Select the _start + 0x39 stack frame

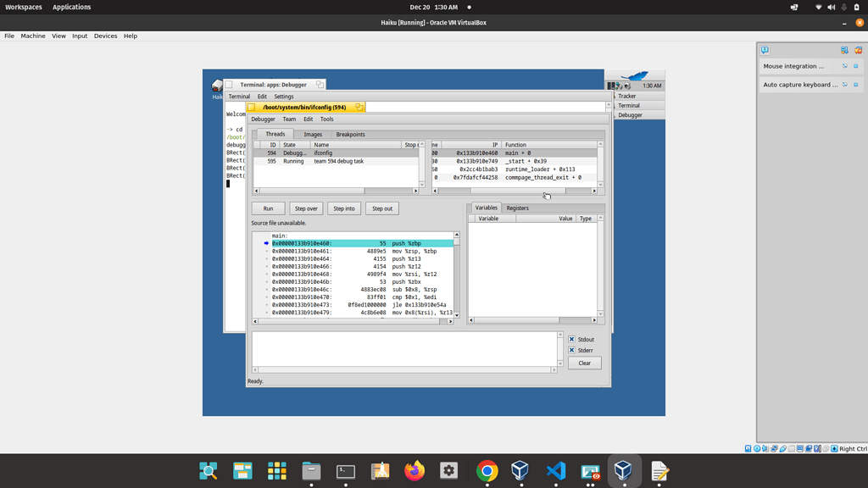coord(515,161)
